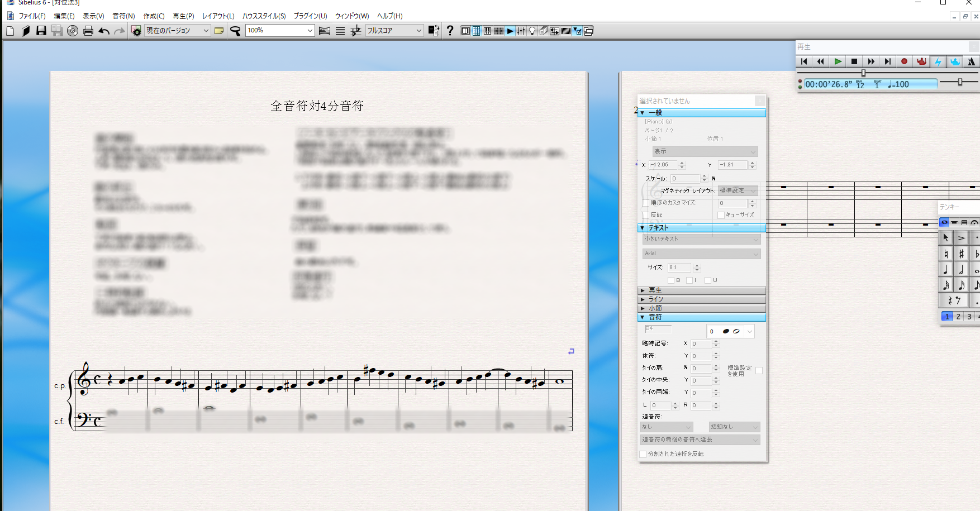980x511 pixels.
Task: Click the Export audio disc icon
Action: 72,31
